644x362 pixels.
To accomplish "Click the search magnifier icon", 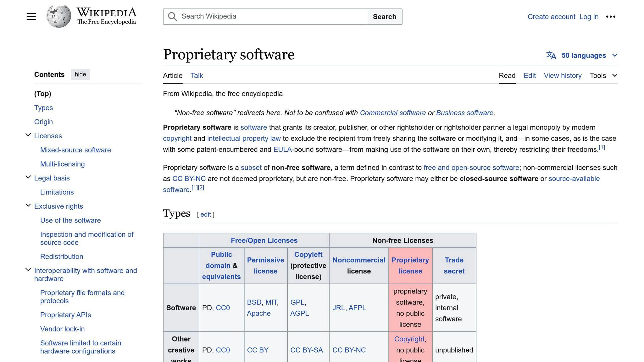I will pos(172,16).
